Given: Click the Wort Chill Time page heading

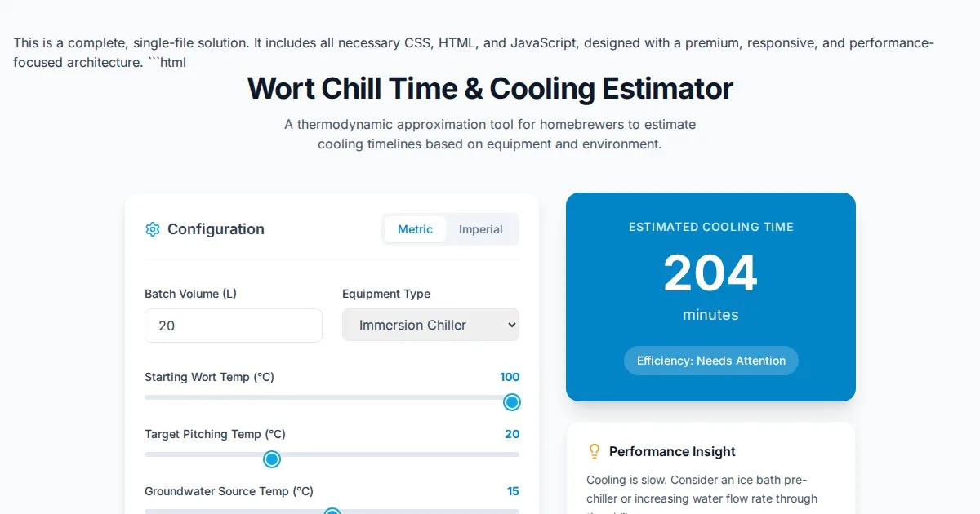Looking at the screenshot, I should point(490,88).
